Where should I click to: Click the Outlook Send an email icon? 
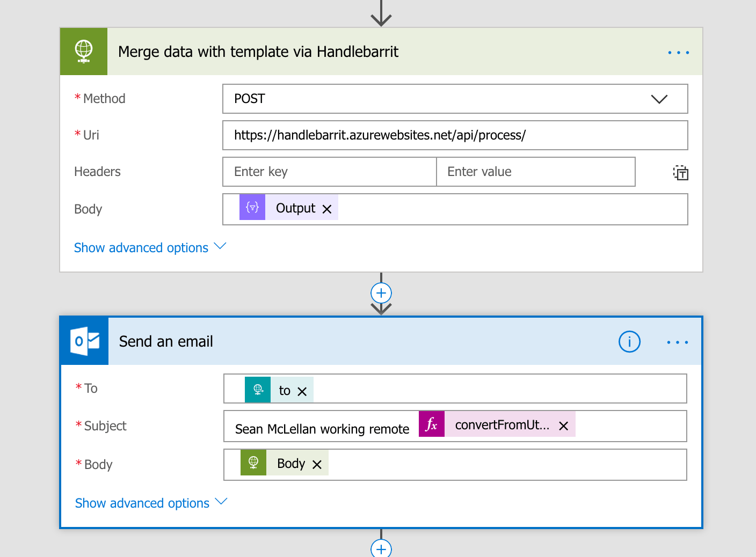point(84,341)
